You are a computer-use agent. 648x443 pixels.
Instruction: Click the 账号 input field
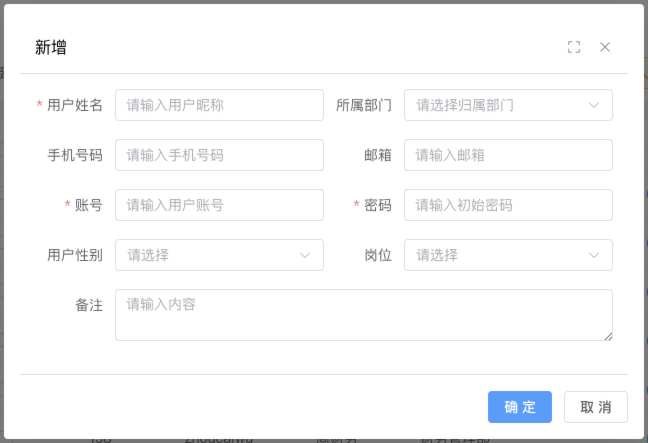219,205
